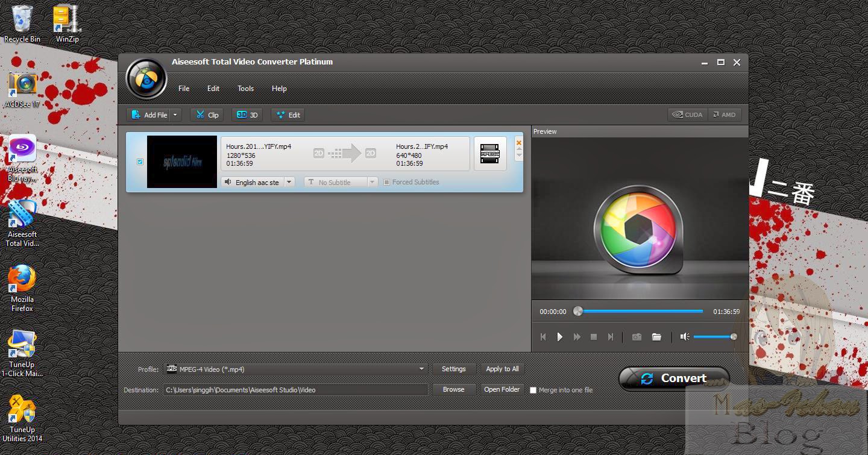The width and height of the screenshot is (868, 455).
Task: Click the Apply to All button
Action: [x=502, y=369]
